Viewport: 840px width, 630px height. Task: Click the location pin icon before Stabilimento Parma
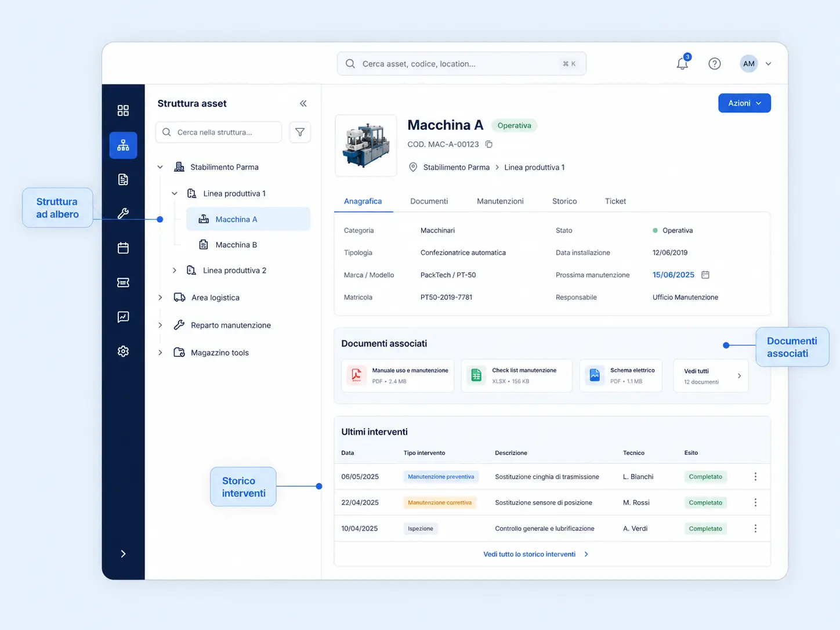pyautogui.click(x=413, y=167)
